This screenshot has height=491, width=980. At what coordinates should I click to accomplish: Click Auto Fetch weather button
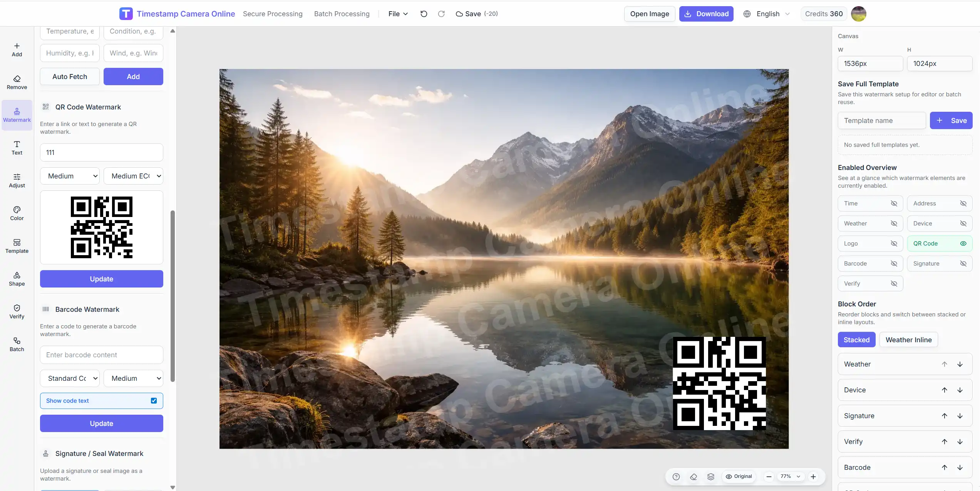[70, 77]
